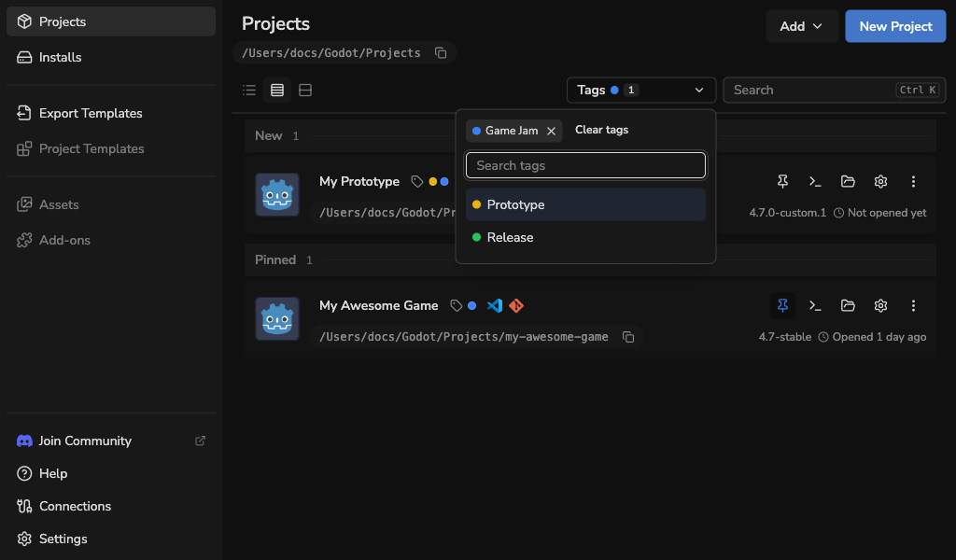The height and width of the screenshot is (560, 956).
Task: Open My Prototype folder
Action: (848, 181)
